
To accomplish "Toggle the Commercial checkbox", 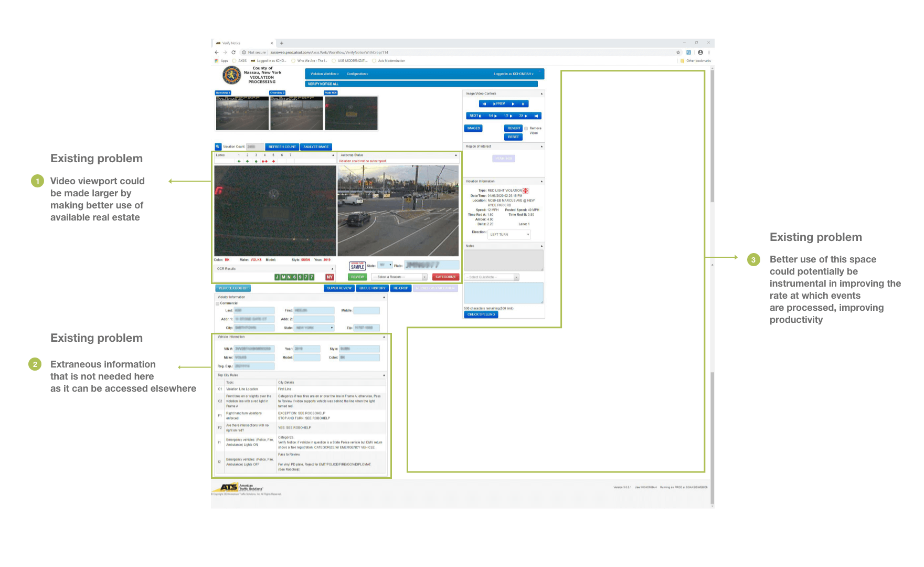I will click(x=218, y=303).
